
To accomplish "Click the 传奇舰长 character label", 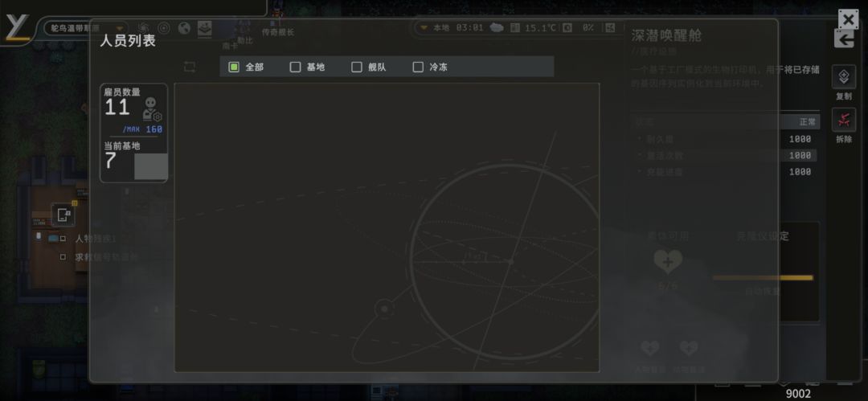I will [278, 33].
